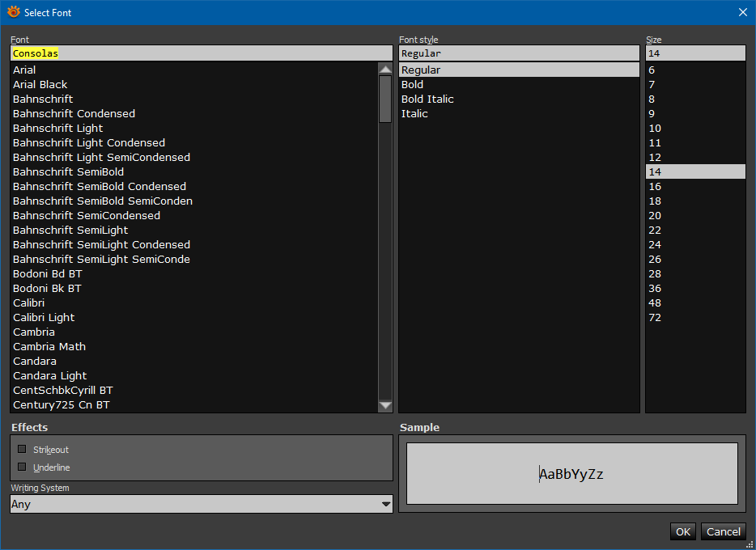The image size is (756, 550).
Task: Click the Size input field
Action: [694, 53]
